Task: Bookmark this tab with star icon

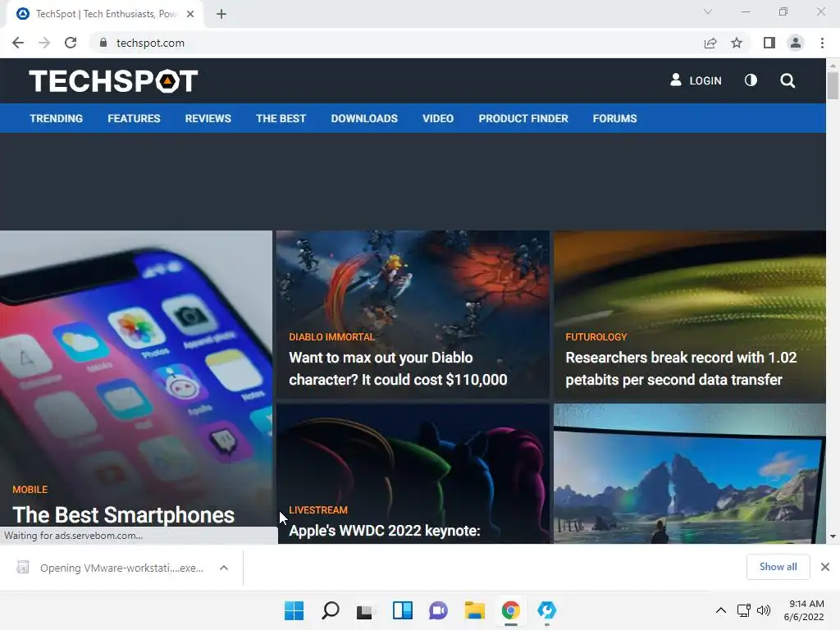Action: click(x=737, y=43)
